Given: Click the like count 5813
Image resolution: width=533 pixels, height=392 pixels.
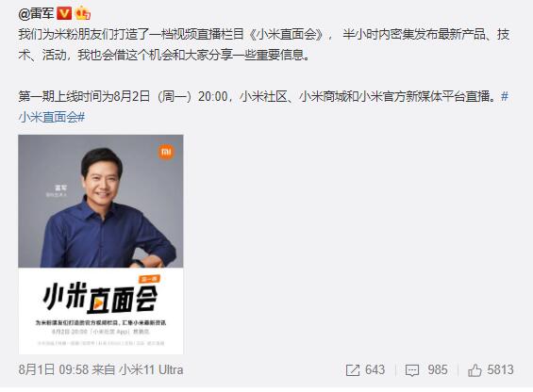Looking at the screenshot, I should point(500,369).
